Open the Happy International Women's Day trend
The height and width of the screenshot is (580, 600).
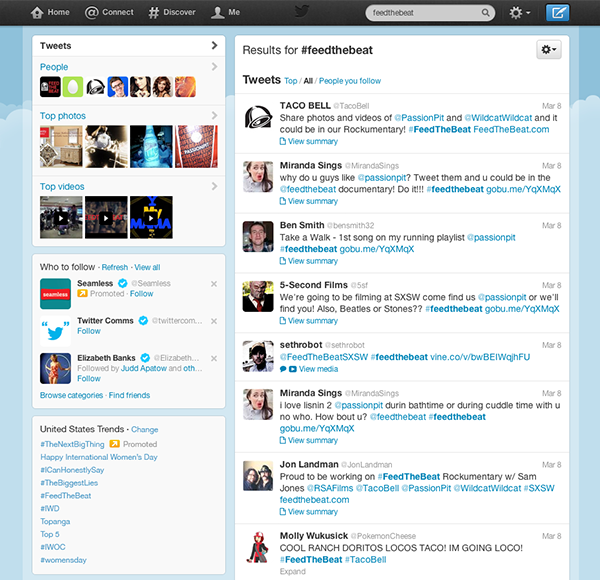[x=99, y=457]
